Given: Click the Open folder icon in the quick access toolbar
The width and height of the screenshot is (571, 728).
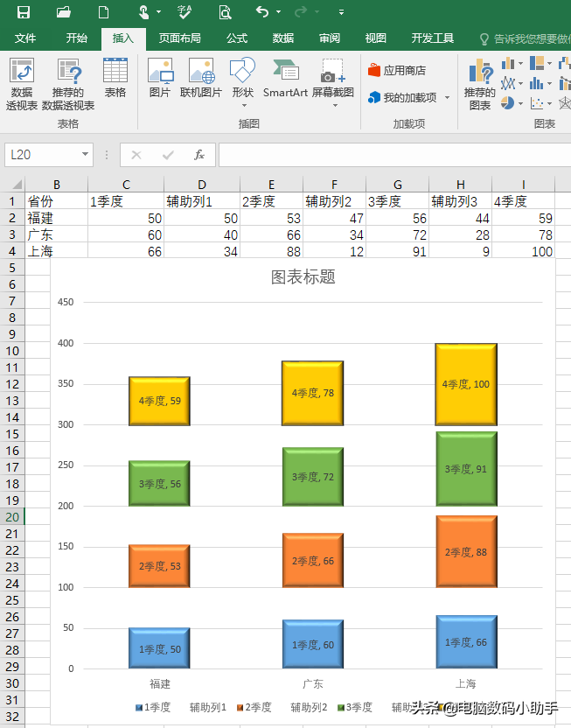Looking at the screenshot, I should click(64, 12).
